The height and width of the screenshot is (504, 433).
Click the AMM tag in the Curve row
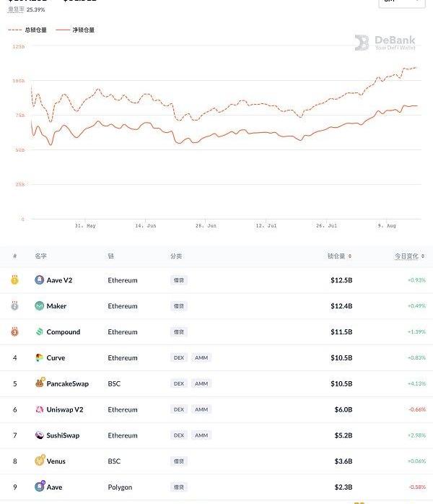point(201,358)
